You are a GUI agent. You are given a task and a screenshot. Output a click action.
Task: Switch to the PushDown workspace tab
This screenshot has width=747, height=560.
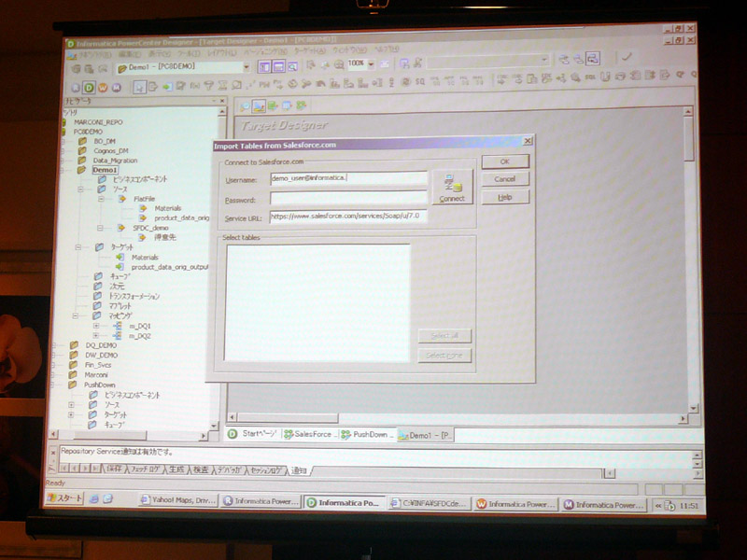point(367,434)
